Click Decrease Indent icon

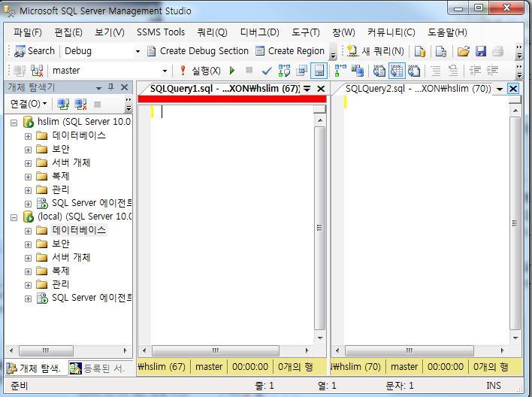pos(475,71)
